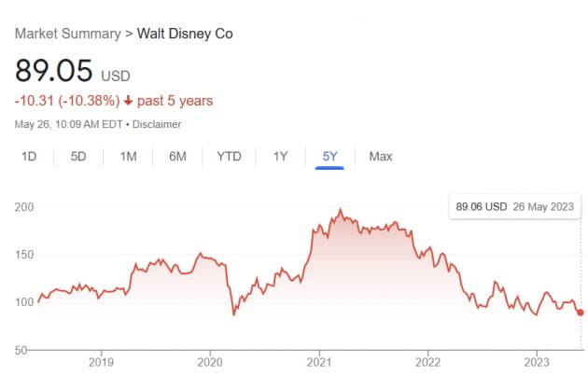Click the Market Summary breadcrumb

point(67,34)
